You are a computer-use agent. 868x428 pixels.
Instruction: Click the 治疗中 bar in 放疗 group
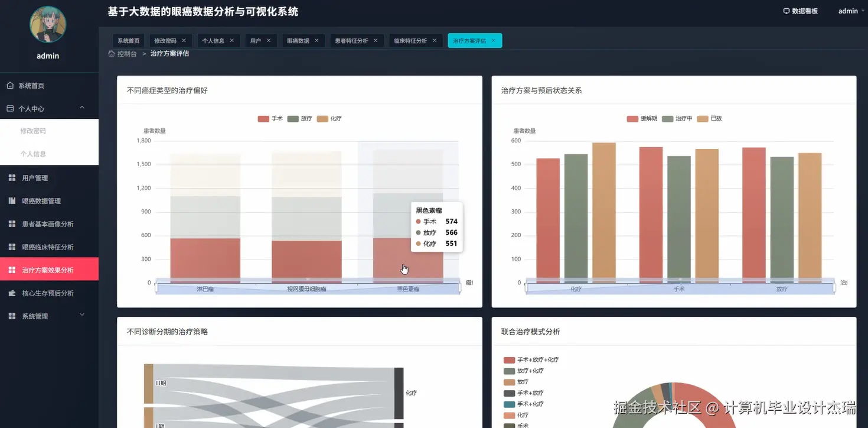click(x=782, y=220)
